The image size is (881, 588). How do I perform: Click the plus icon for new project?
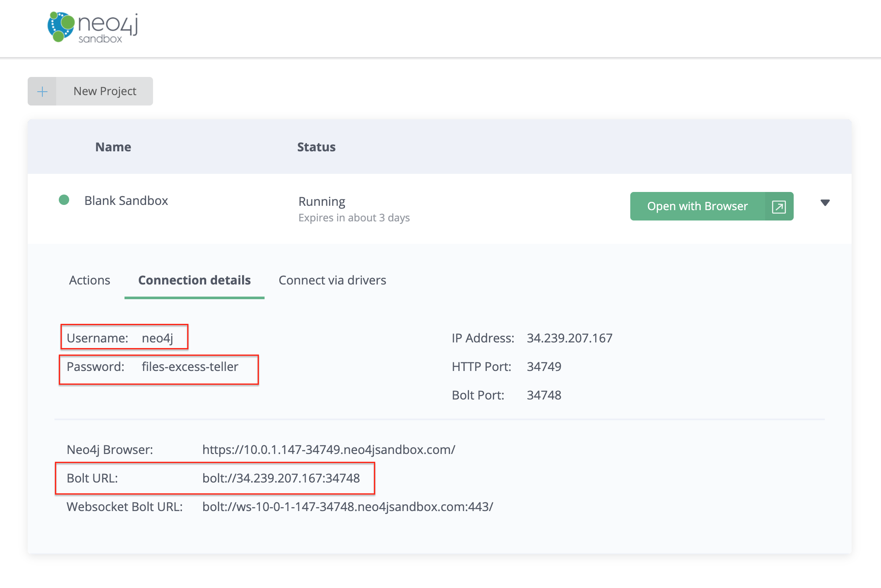click(42, 91)
